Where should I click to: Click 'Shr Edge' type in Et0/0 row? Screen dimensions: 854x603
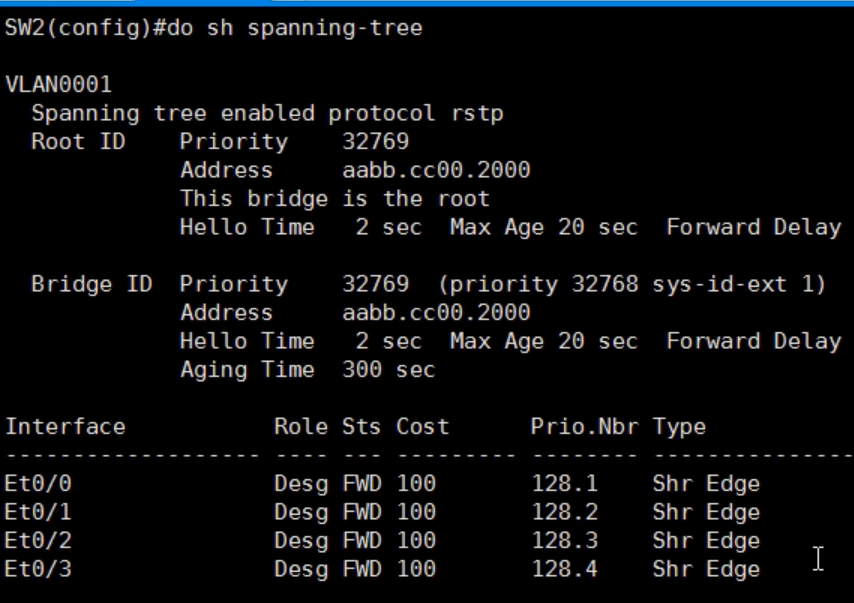coord(706,485)
